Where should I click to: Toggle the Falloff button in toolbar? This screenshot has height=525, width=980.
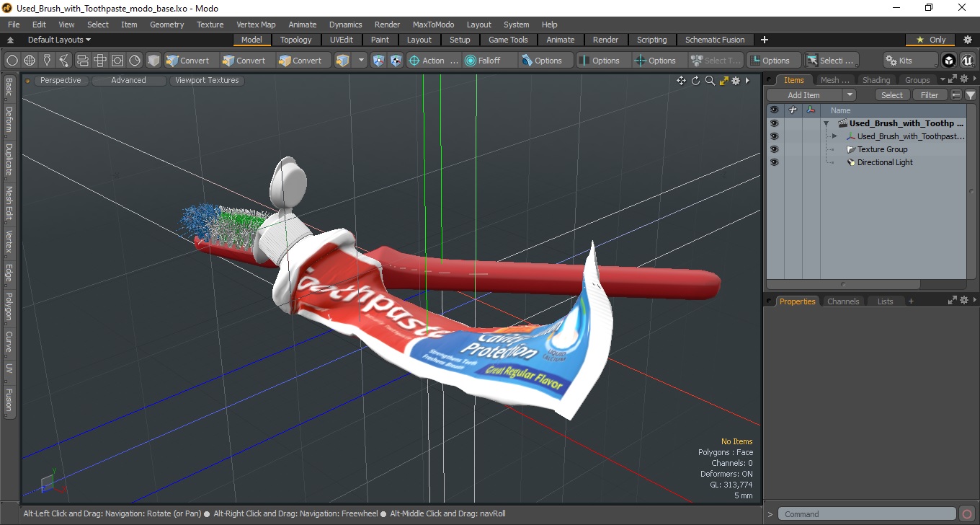(490, 61)
